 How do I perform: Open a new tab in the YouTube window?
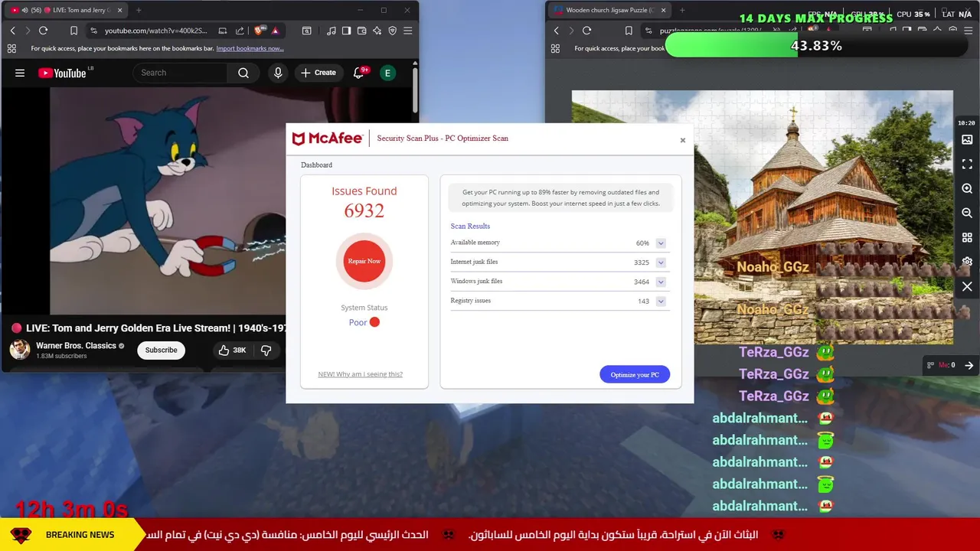(139, 10)
